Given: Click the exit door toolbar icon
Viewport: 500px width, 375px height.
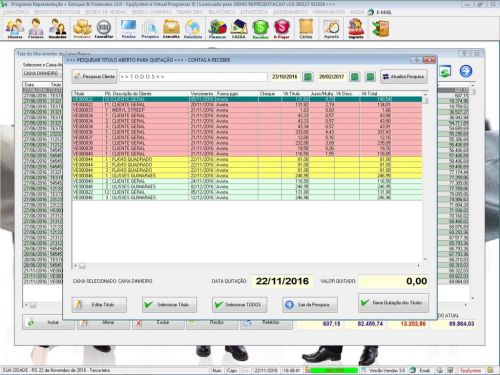Looking at the screenshot, I should click(380, 28).
